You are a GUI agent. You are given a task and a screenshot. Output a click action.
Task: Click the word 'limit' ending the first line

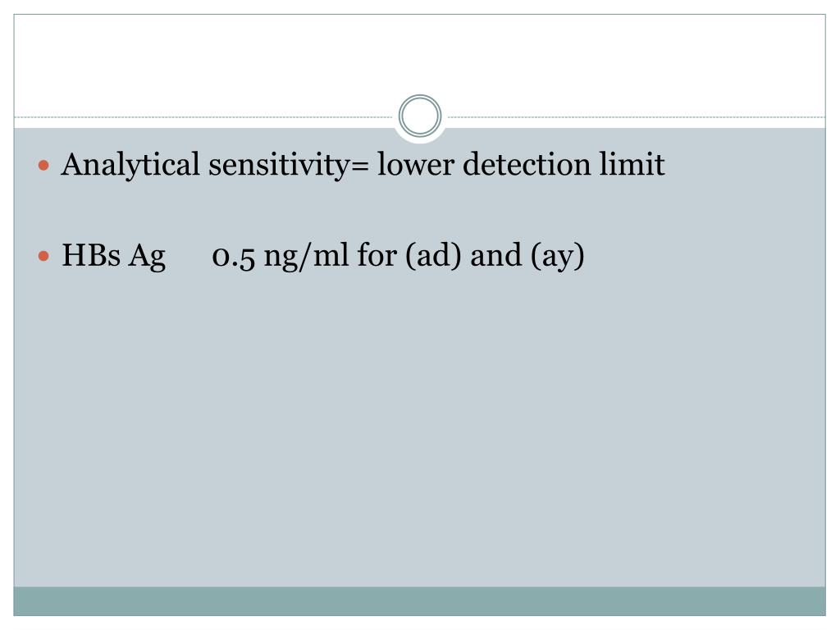tap(632, 164)
